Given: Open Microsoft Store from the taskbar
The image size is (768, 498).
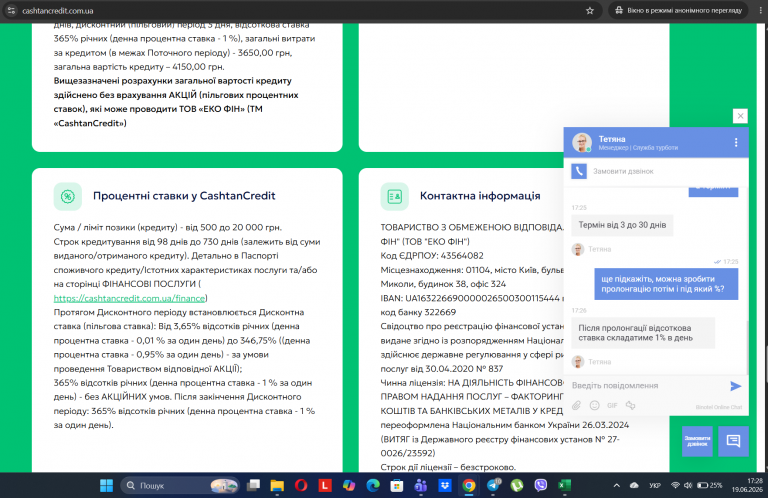Looking at the screenshot, I should pyautogui.click(x=397, y=485).
